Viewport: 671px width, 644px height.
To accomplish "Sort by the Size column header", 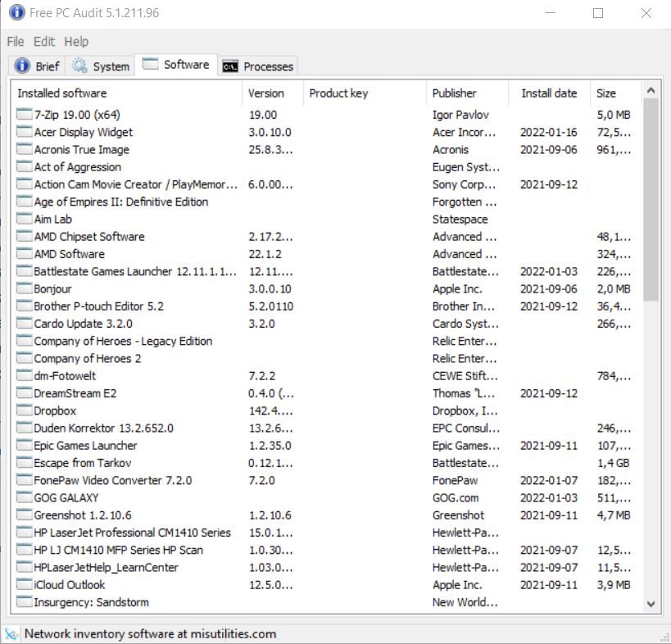I will click(616, 93).
